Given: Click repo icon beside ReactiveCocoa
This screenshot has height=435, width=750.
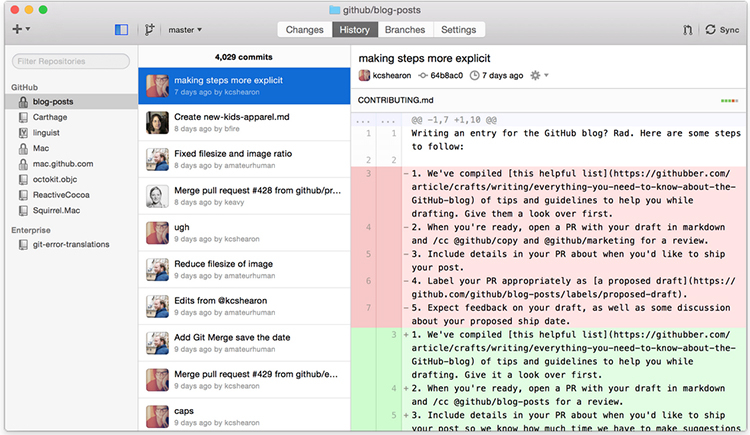Looking at the screenshot, I should click(23, 195).
